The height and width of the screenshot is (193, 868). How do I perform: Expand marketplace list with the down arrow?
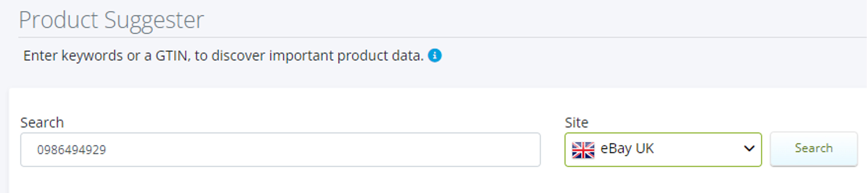(749, 148)
